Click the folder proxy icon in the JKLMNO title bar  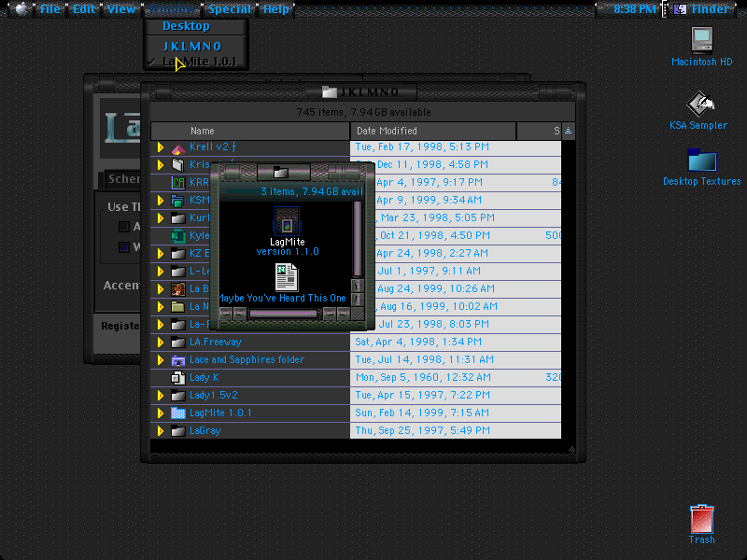click(330, 91)
